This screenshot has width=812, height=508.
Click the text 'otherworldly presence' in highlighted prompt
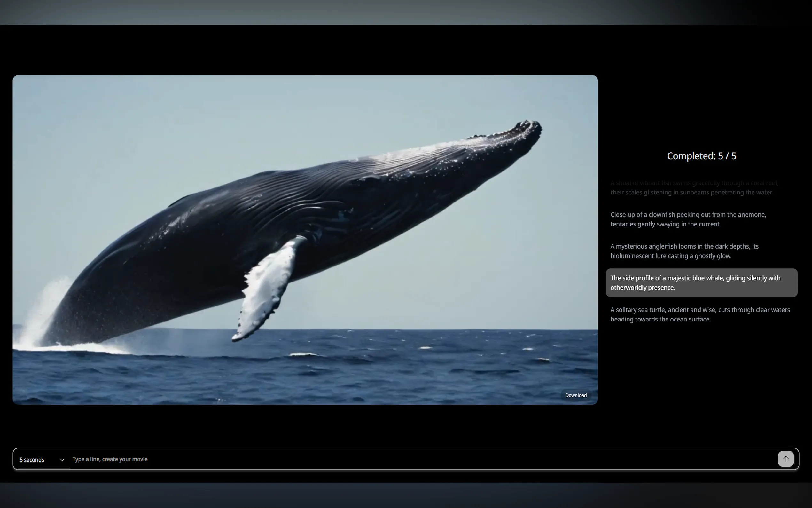[643, 288]
